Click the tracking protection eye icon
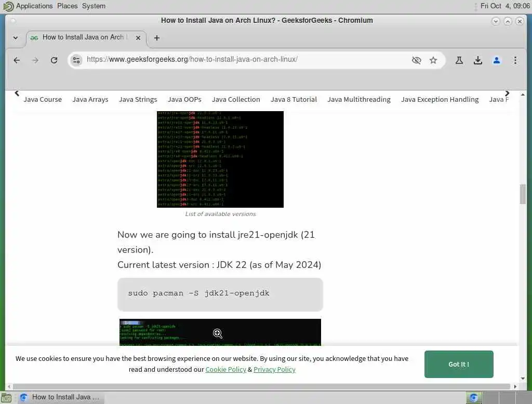 pyautogui.click(x=416, y=60)
